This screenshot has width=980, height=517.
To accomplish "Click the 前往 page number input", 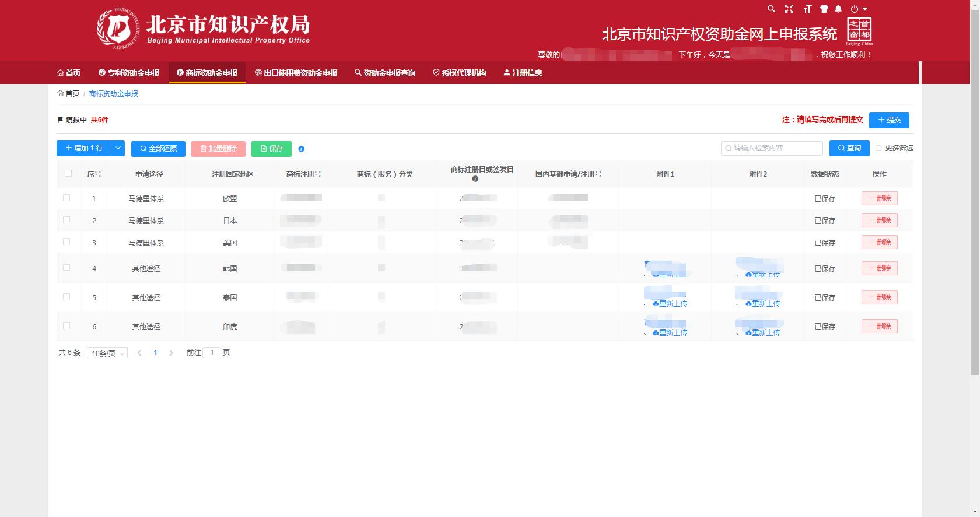I will pyautogui.click(x=212, y=353).
